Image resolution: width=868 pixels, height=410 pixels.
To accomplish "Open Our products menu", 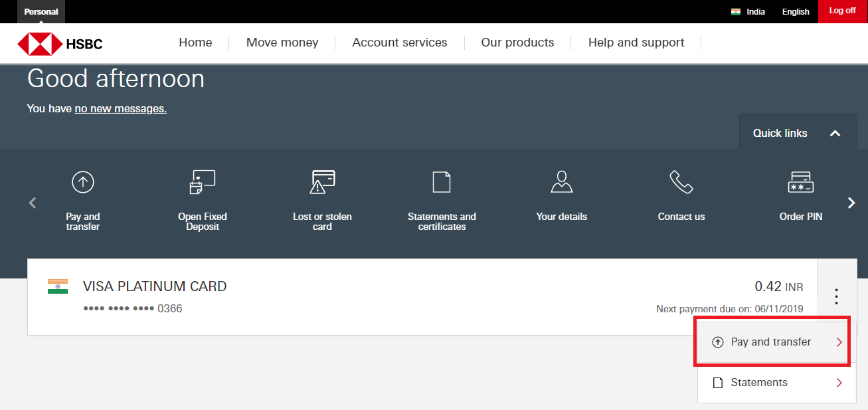I will 517,43.
